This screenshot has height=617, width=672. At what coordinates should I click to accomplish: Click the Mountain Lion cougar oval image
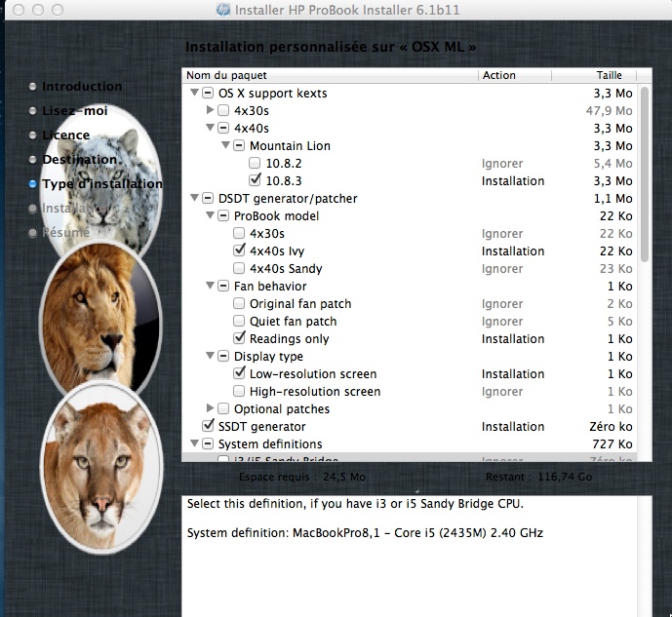coord(102,469)
